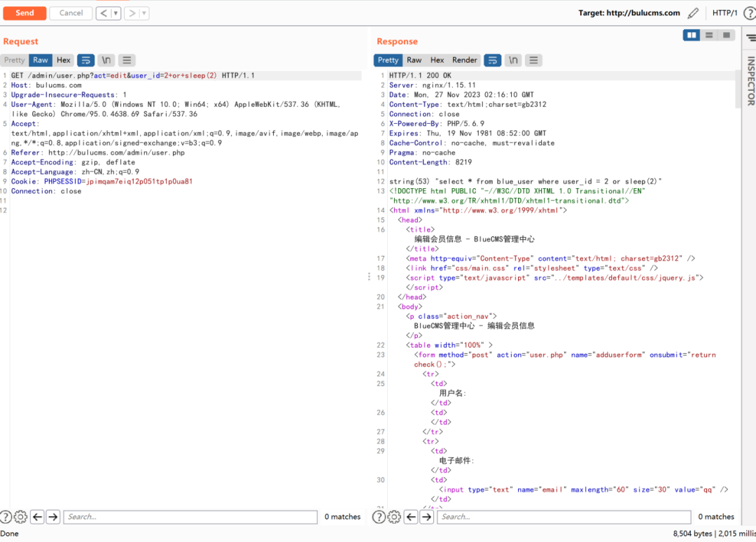The height and width of the screenshot is (542, 756).
Task: Choose side-by-side layout view icon
Action: 692,35
